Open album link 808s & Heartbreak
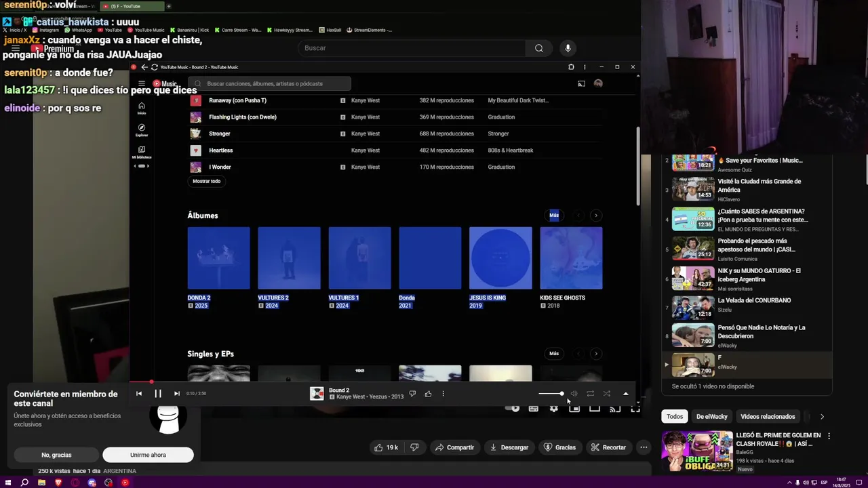The image size is (868, 488). coord(510,150)
